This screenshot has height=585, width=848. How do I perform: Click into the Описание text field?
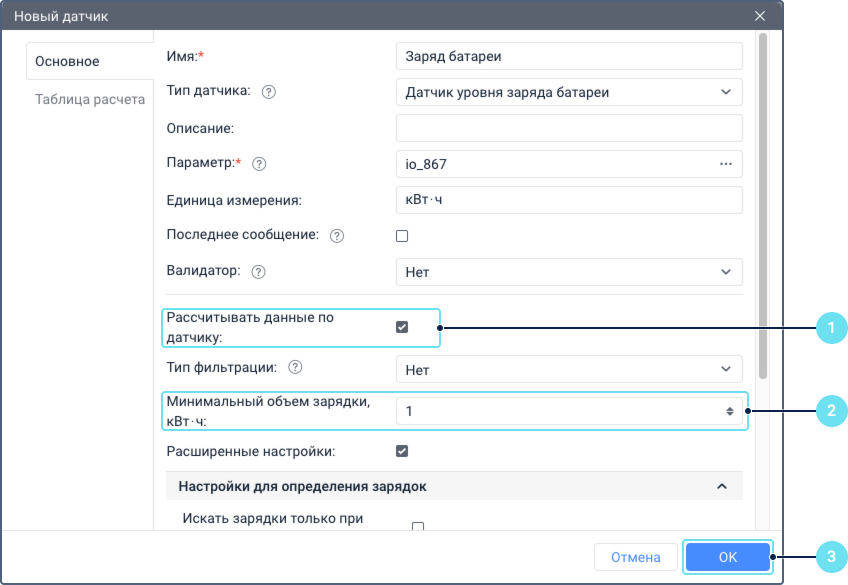[569, 128]
